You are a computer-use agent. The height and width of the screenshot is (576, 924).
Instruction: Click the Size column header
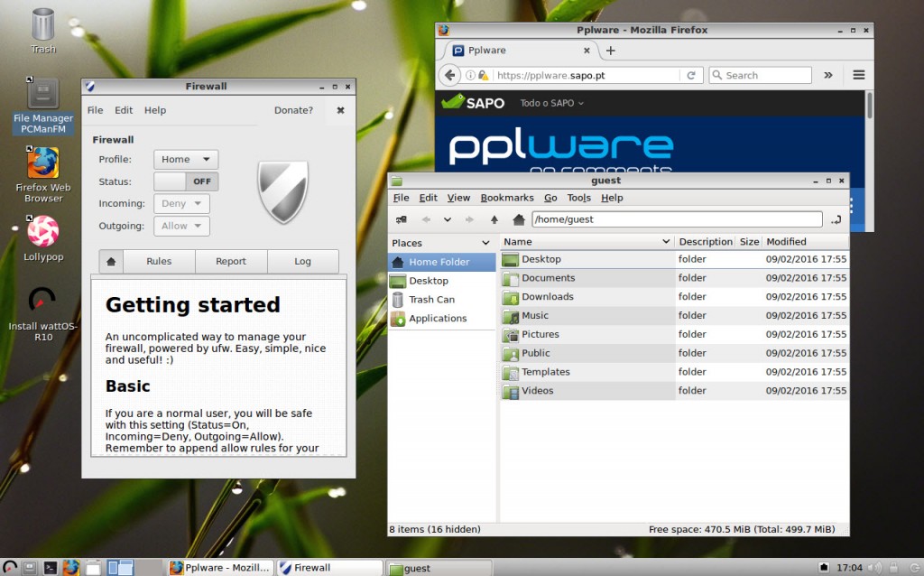point(749,242)
